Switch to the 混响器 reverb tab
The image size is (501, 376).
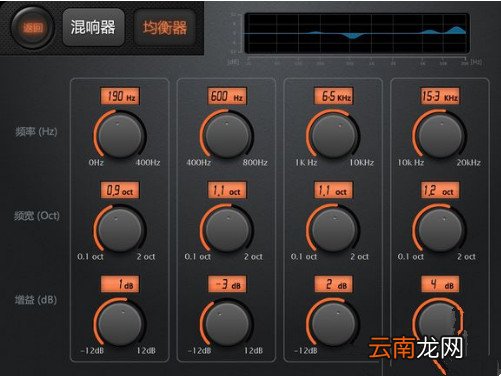pos(93,27)
